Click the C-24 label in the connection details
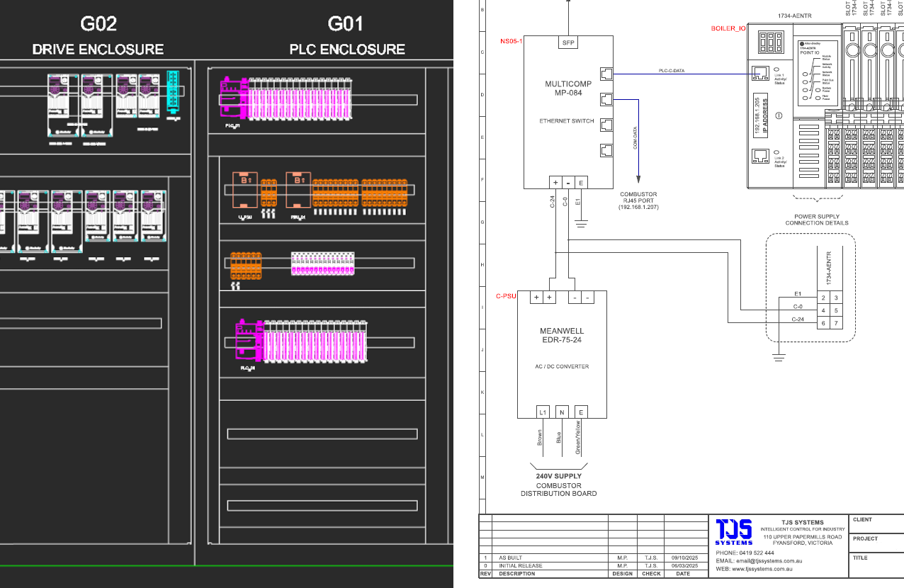Screen dimensions: 904x588 click(798, 320)
